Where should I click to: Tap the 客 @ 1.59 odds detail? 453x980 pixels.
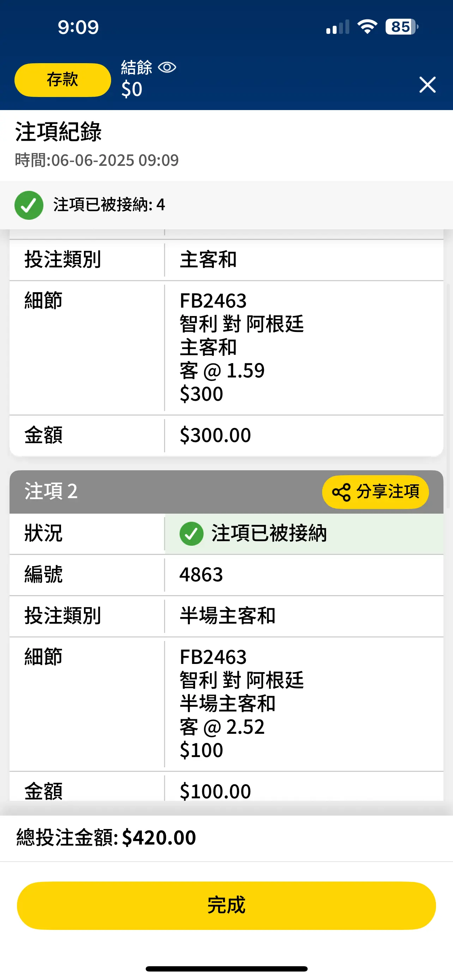pos(222,370)
